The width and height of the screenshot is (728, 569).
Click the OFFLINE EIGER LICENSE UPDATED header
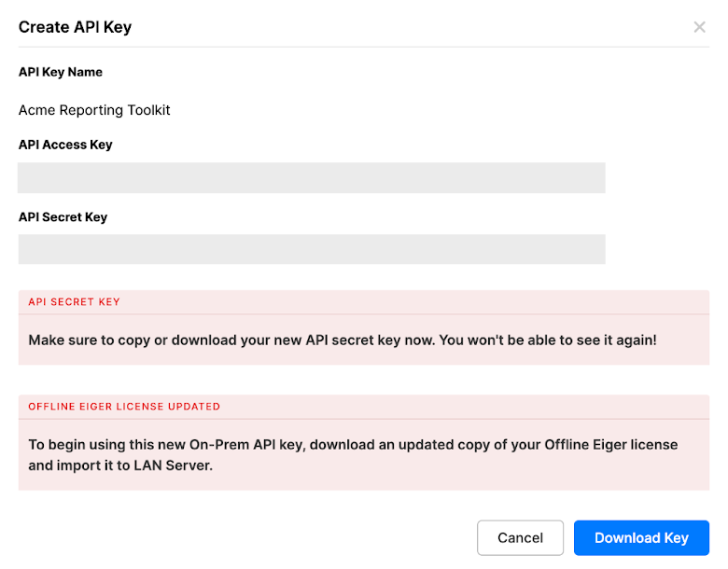124,407
